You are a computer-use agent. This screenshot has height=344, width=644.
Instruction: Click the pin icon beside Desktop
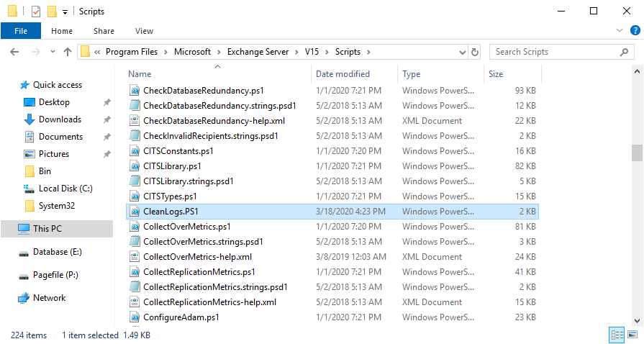click(106, 102)
